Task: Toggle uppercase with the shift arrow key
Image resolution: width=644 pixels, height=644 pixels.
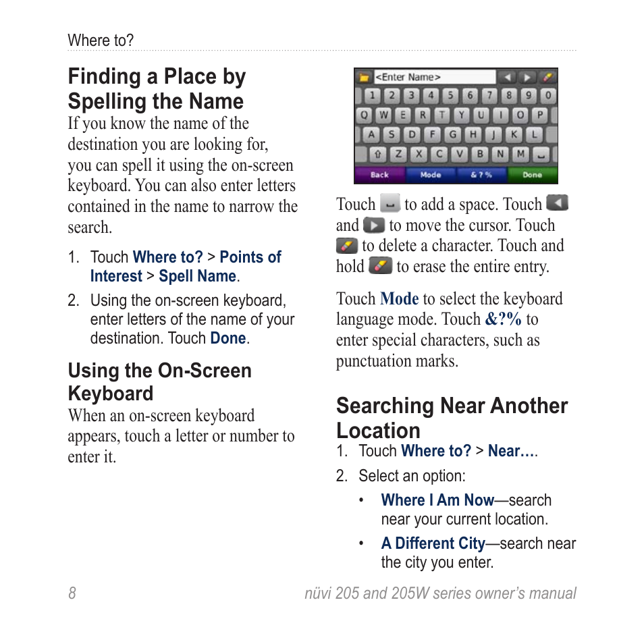Action: [379, 153]
